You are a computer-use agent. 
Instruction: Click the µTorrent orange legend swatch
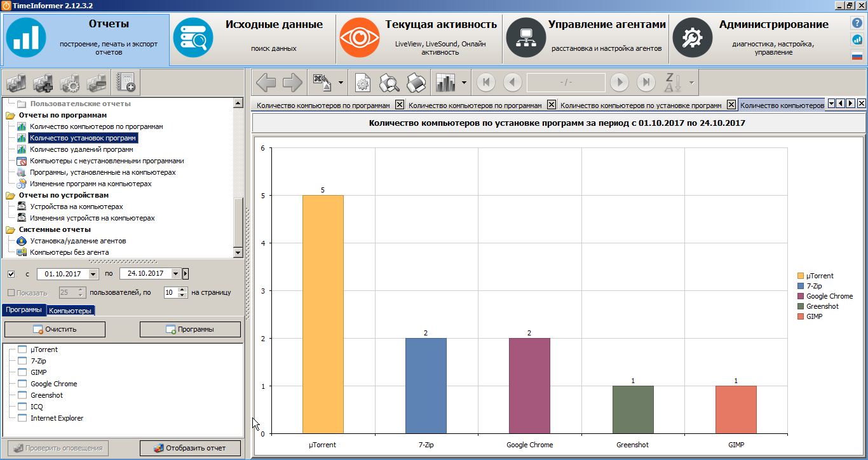click(801, 276)
